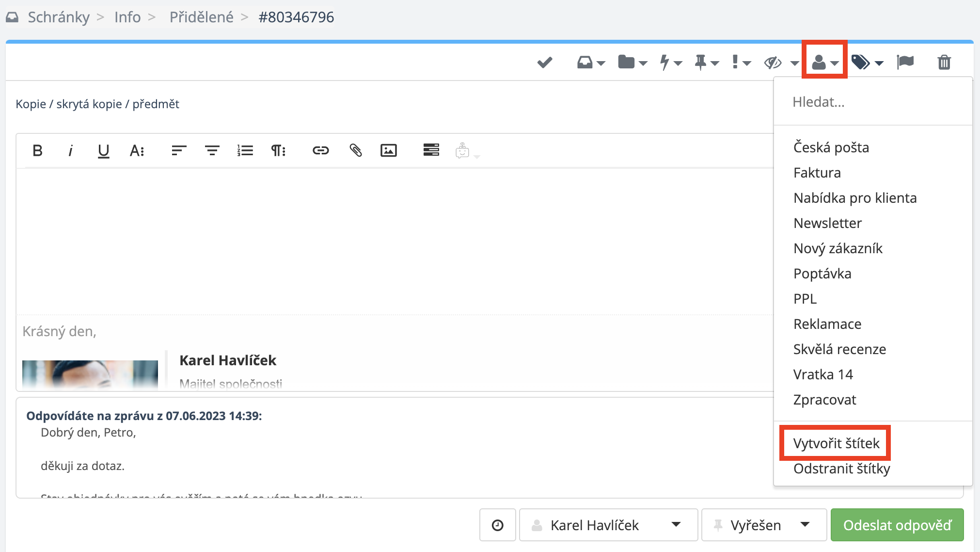Click the templates snippet icon
The height and width of the screenshot is (552, 980).
point(431,150)
